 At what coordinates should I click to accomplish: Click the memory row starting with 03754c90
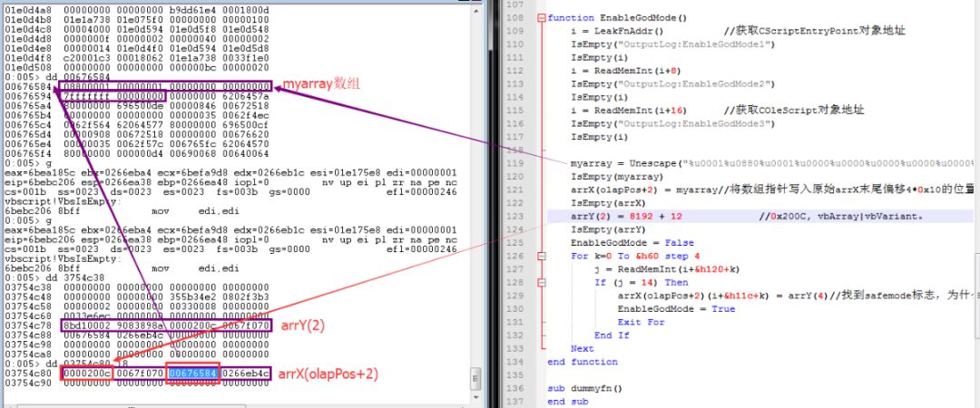[137, 383]
